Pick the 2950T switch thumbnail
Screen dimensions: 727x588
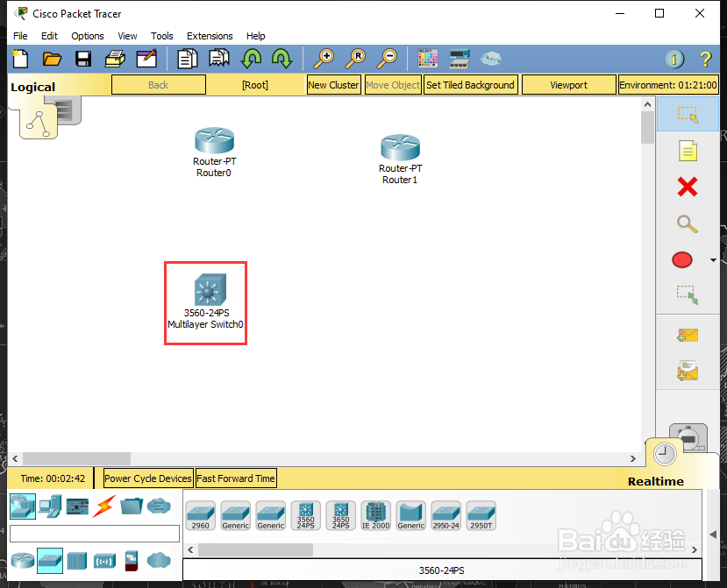(481, 515)
